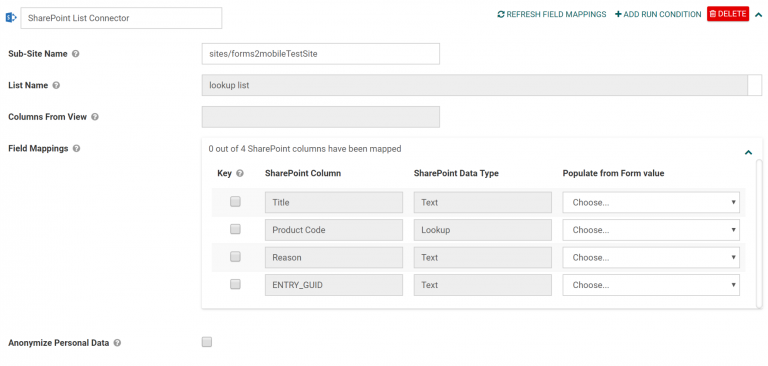Delete the SharePoint List Connector
Viewport: 768px width, 366px height.
pyautogui.click(x=728, y=14)
